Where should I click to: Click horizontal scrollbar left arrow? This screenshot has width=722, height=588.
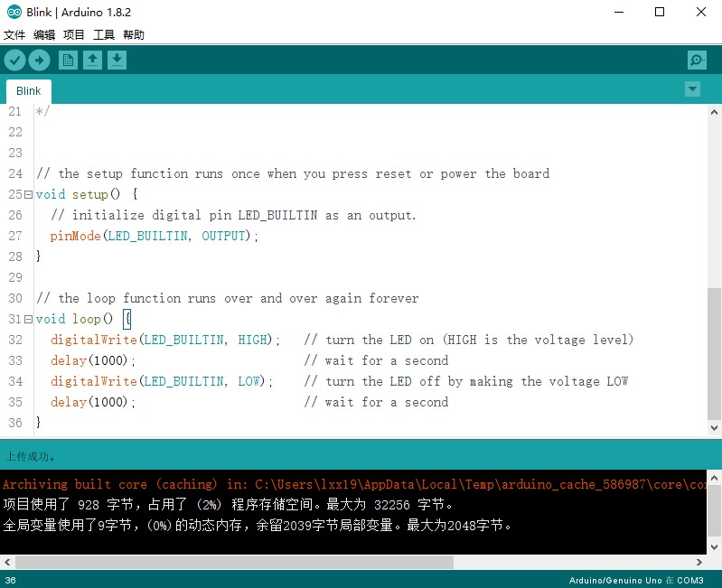point(7,562)
